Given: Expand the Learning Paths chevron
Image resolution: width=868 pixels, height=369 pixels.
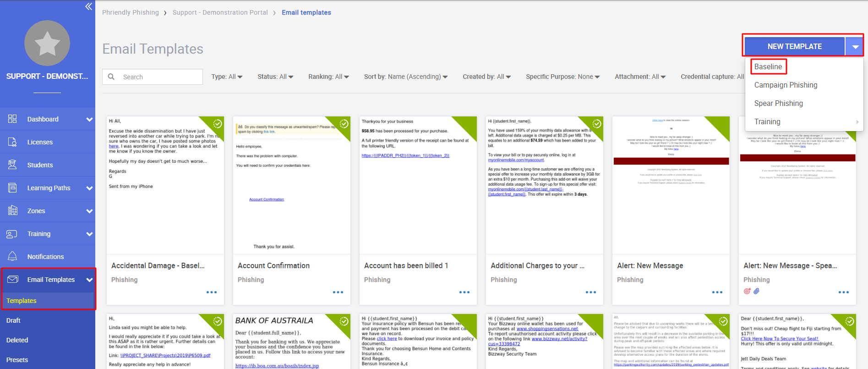Looking at the screenshot, I should [89, 188].
